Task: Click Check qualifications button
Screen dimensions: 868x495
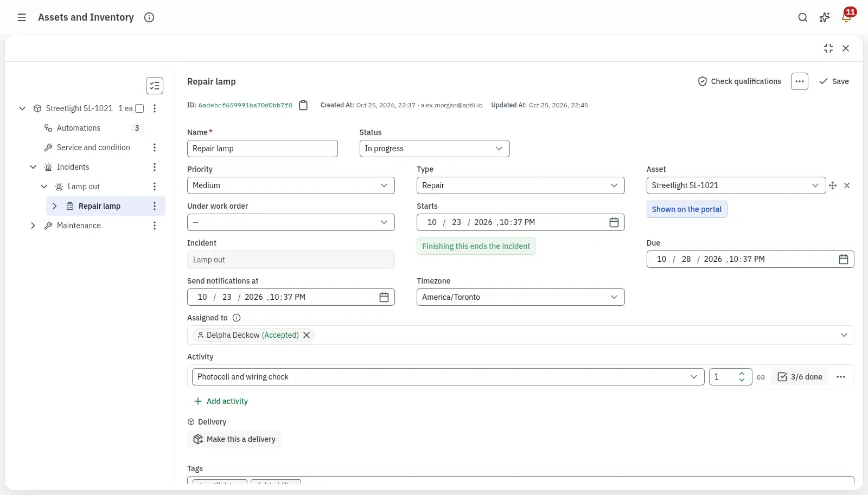Action: pyautogui.click(x=739, y=81)
